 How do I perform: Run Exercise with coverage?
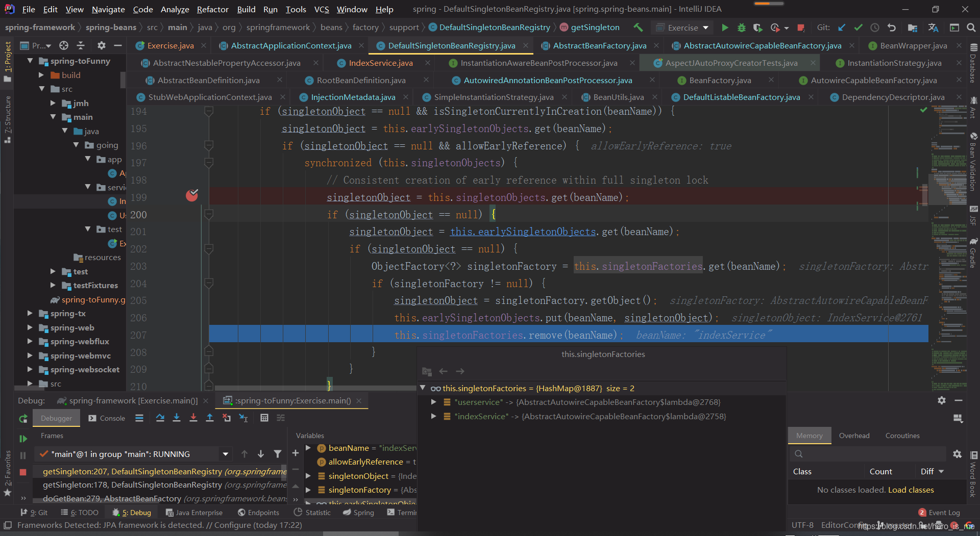click(x=758, y=28)
